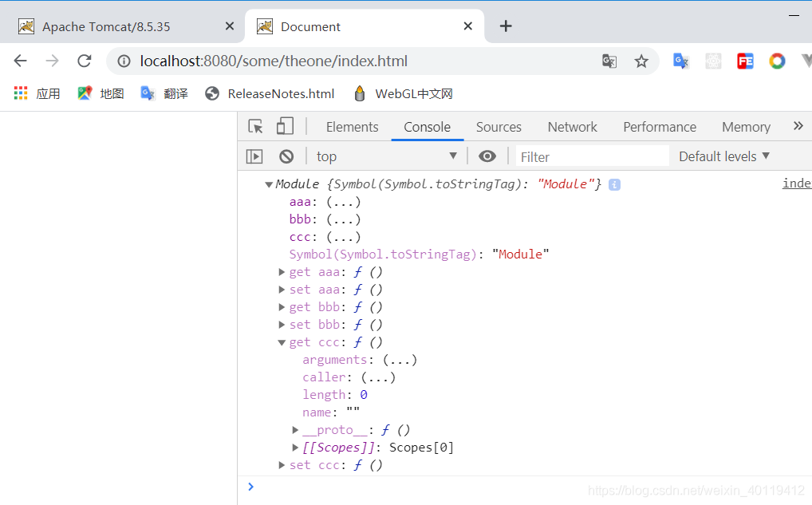Bookmark this page with the star icon
This screenshot has height=505, width=812.
(641, 61)
